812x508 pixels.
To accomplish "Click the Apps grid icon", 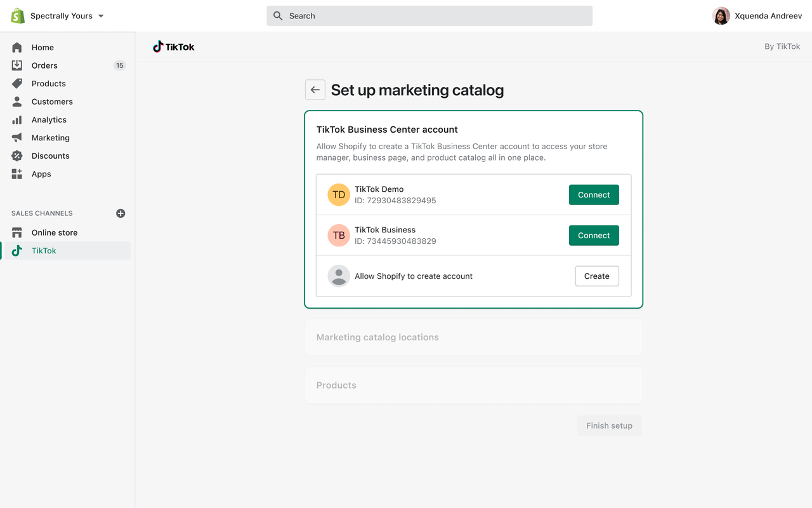I will (x=17, y=174).
